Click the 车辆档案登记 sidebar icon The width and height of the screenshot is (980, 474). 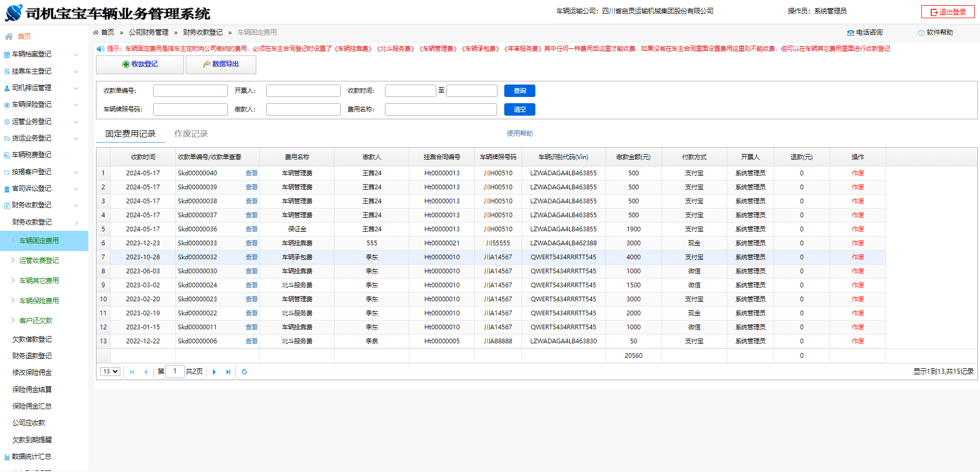click(x=7, y=54)
